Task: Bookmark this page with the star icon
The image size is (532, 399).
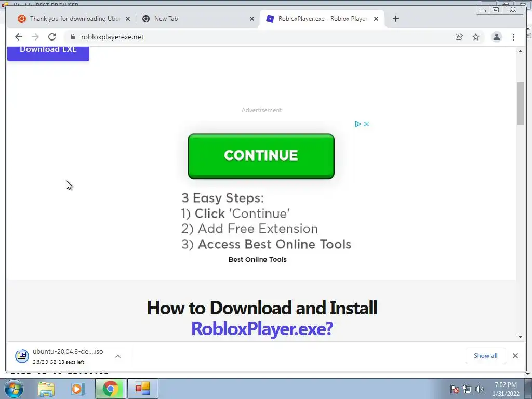Action: click(476, 37)
